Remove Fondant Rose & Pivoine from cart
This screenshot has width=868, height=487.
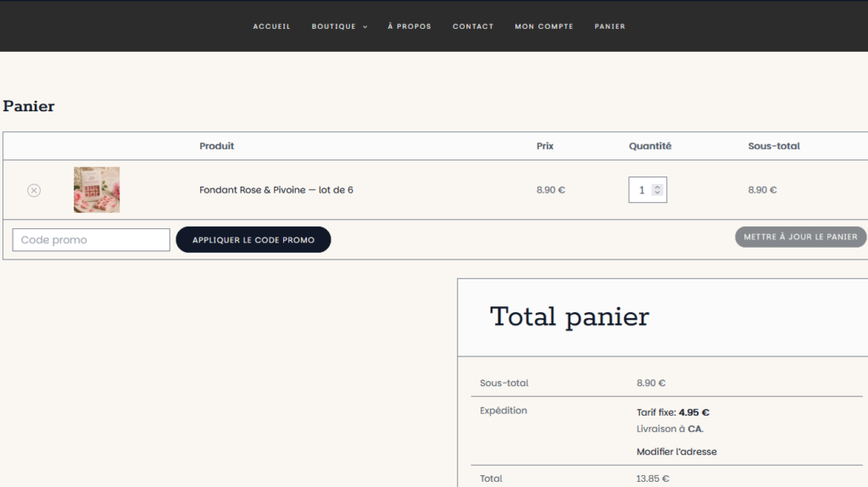pos(34,190)
